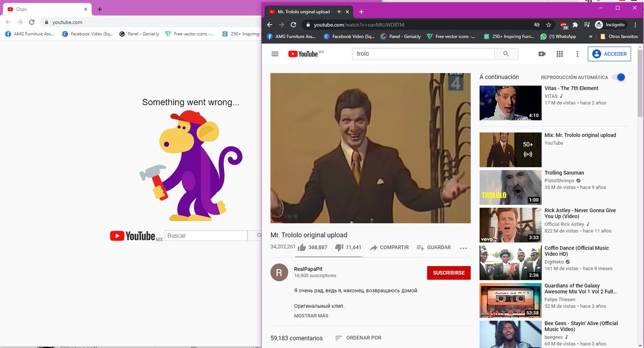Click RealPapaPit channel avatar
Screen dimensions: 644x348
(279, 272)
